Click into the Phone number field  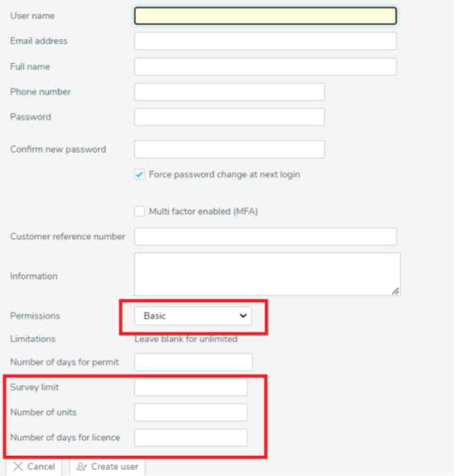click(229, 92)
